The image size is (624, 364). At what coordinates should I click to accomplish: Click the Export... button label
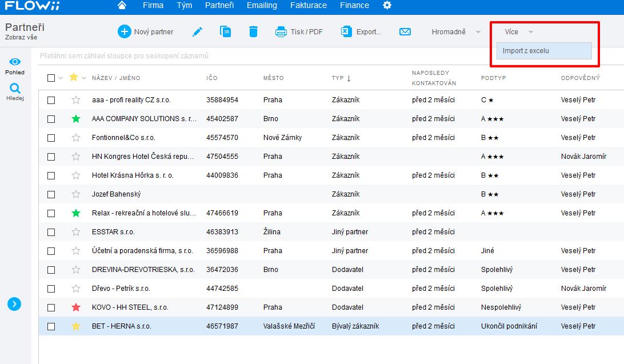coord(369,32)
